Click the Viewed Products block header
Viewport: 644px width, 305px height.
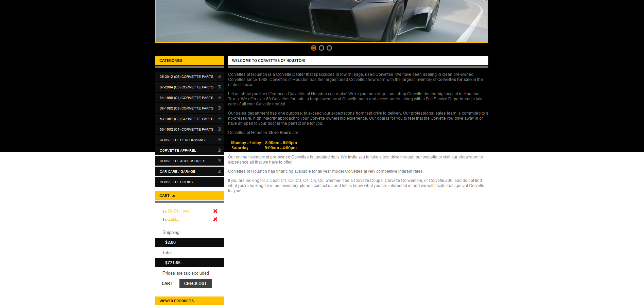190,301
